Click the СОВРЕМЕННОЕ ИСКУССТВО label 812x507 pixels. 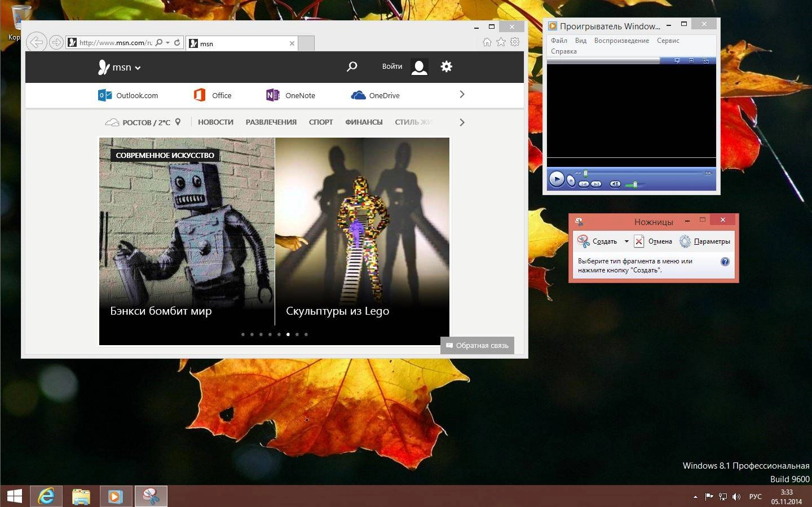click(165, 155)
